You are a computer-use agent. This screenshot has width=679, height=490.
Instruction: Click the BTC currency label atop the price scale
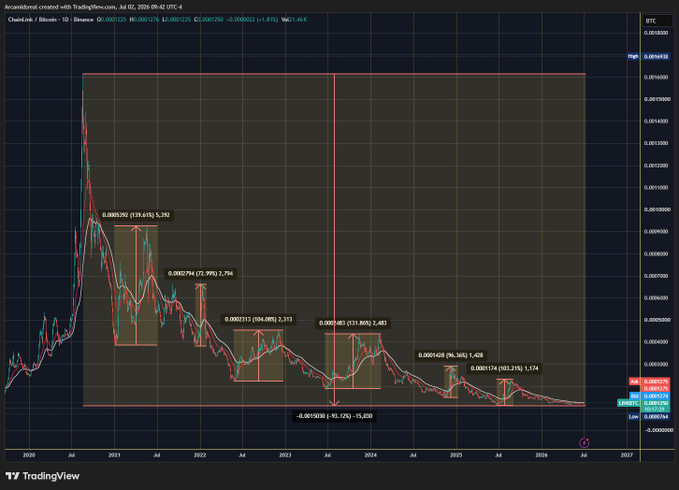click(656, 21)
